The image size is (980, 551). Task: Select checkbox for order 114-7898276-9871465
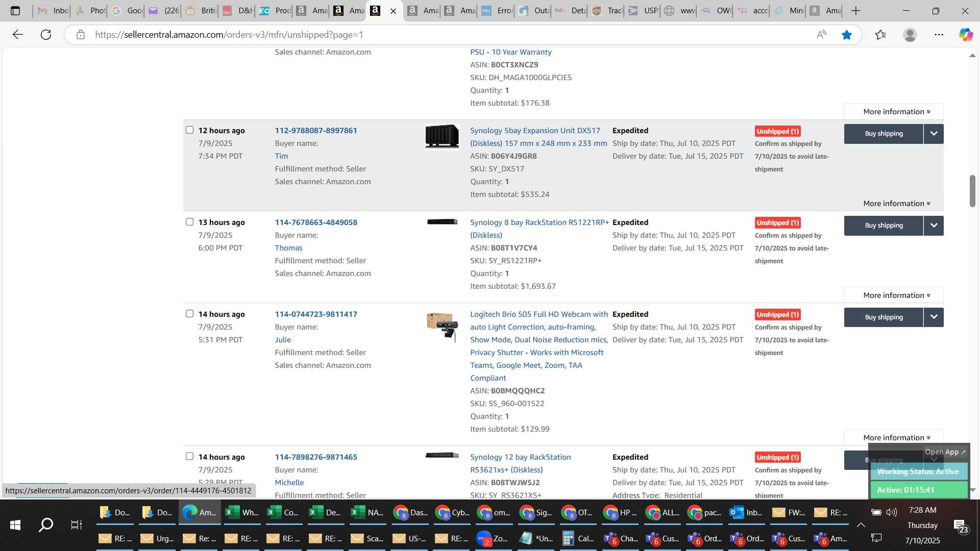(x=190, y=457)
